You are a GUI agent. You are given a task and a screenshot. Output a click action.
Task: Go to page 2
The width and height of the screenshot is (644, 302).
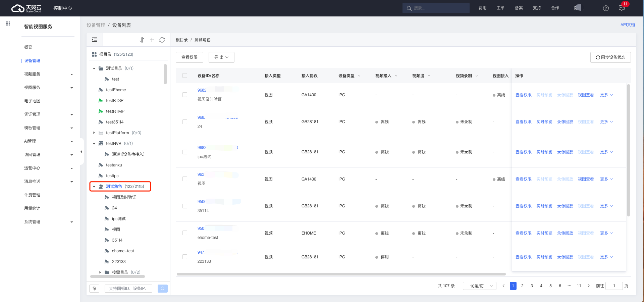click(522, 286)
